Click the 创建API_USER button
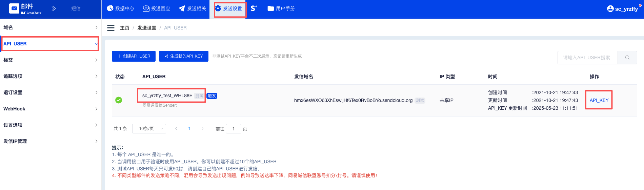This screenshot has height=190, width=644. [134, 56]
